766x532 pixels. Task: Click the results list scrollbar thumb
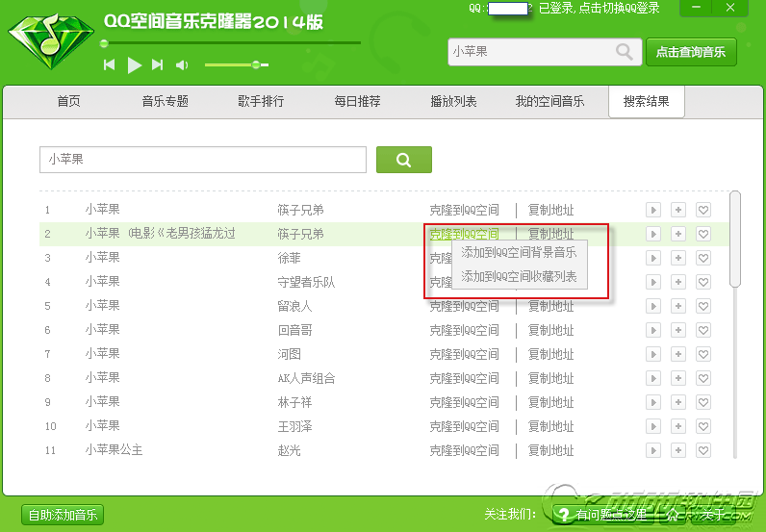735,240
